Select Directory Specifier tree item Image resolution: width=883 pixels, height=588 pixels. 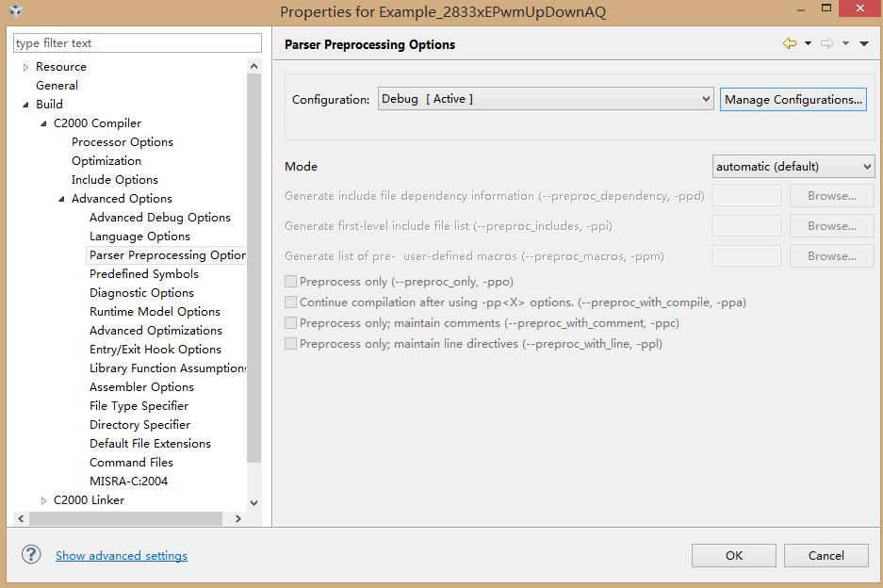coord(139,425)
